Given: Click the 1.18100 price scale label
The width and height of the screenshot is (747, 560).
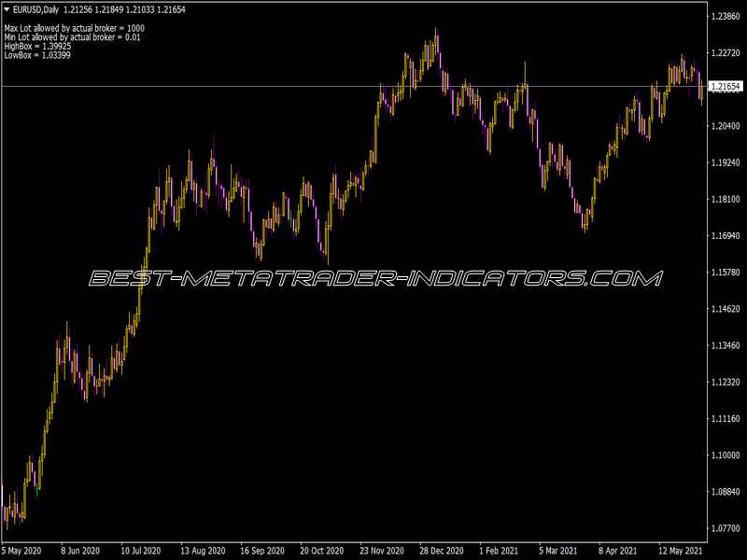Looking at the screenshot, I should point(726,199).
